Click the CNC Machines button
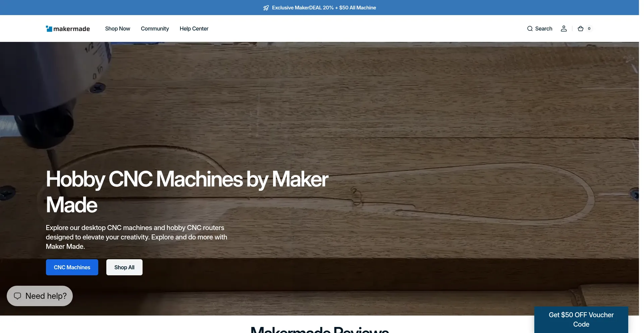Viewport: 644px width, 333px height. (72, 267)
